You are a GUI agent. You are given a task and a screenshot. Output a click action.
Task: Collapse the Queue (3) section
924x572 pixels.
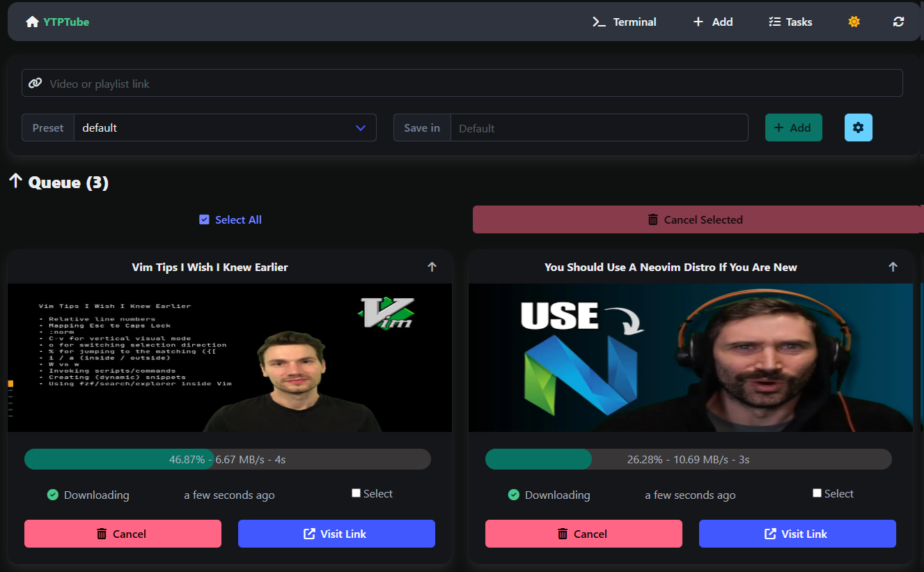[58, 183]
